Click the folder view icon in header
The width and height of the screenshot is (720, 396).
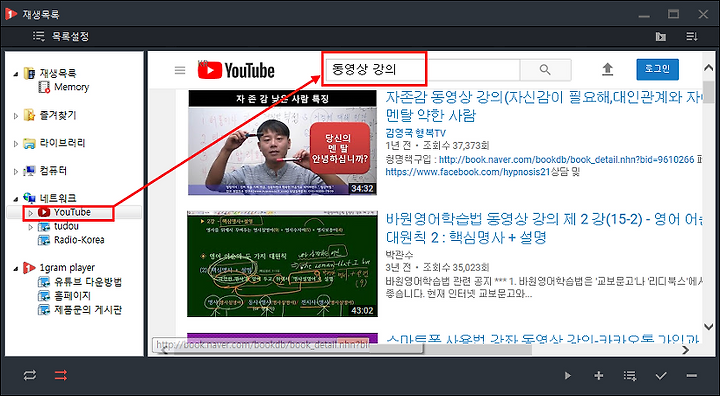[x=661, y=36]
